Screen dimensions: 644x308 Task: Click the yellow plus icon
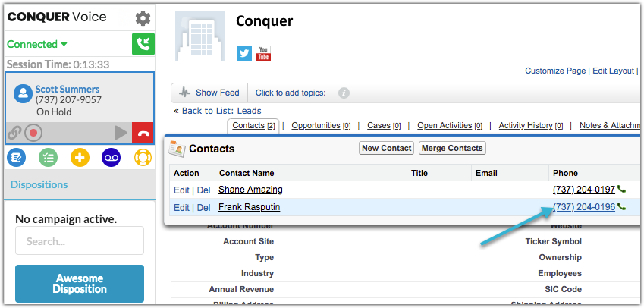click(x=80, y=158)
